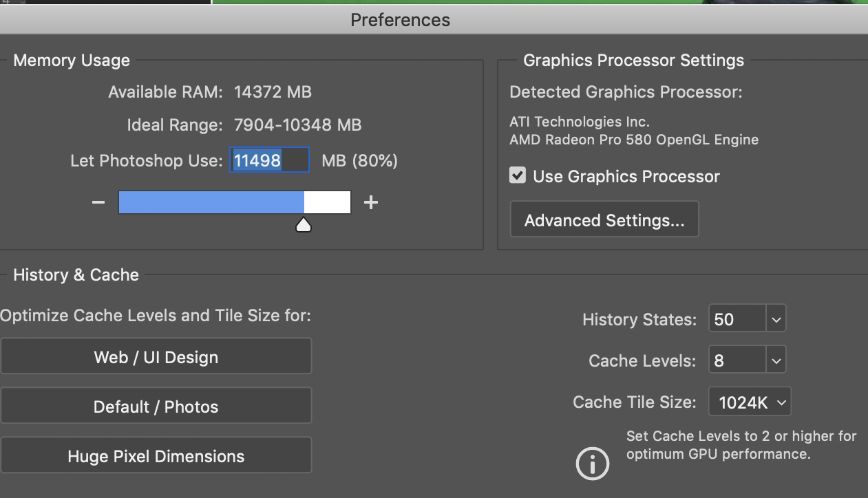Image resolution: width=868 pixels, height=498 pixels.
Task: Expand the Cache Levels dropdown arrow
Action: tap(776, 360)
